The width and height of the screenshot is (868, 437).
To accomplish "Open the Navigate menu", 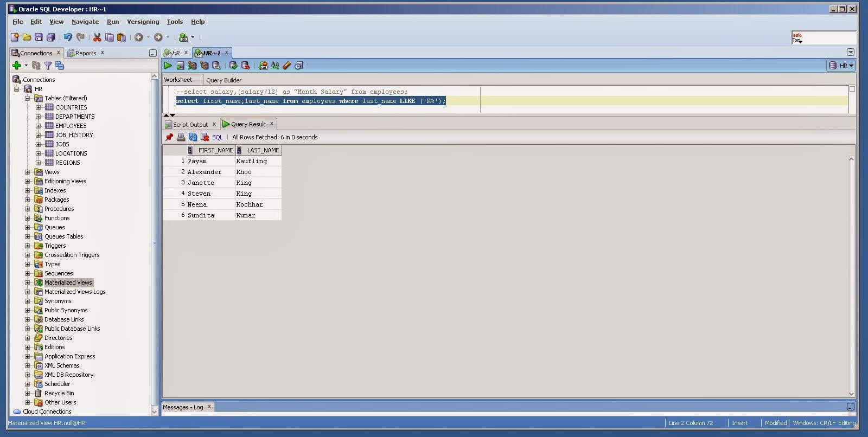I will click(x=85, y=22).
